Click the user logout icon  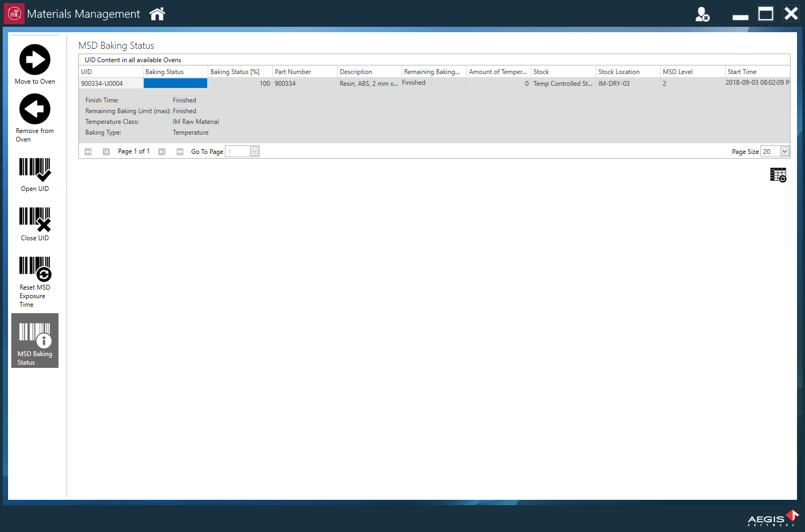[702, 14]
